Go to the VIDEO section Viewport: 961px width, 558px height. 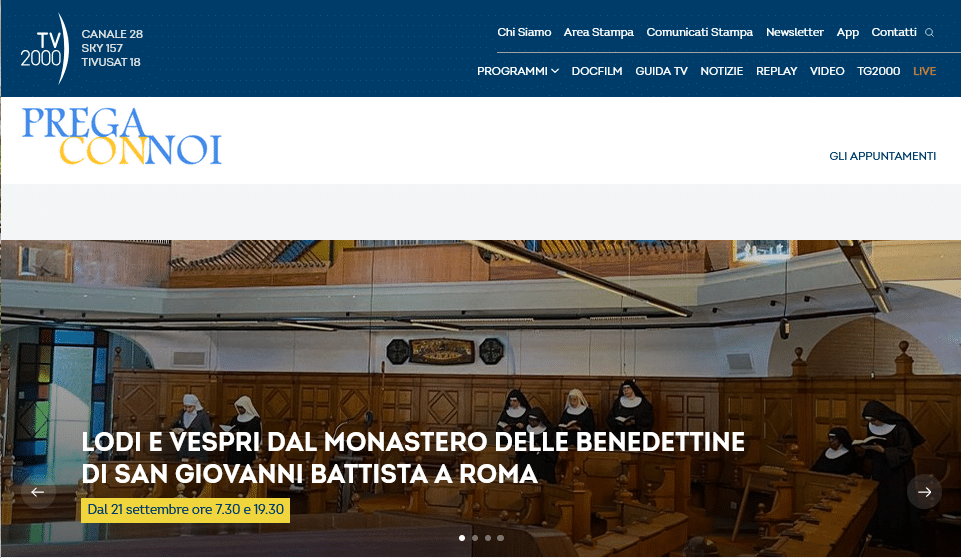(x=827, y=71)
